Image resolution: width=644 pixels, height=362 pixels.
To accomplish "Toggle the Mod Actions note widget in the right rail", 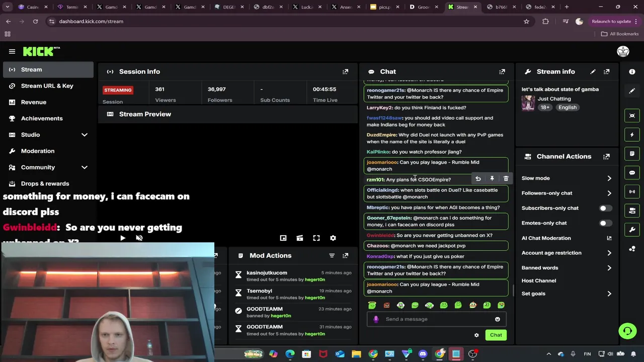I will [x=632, y=153].
